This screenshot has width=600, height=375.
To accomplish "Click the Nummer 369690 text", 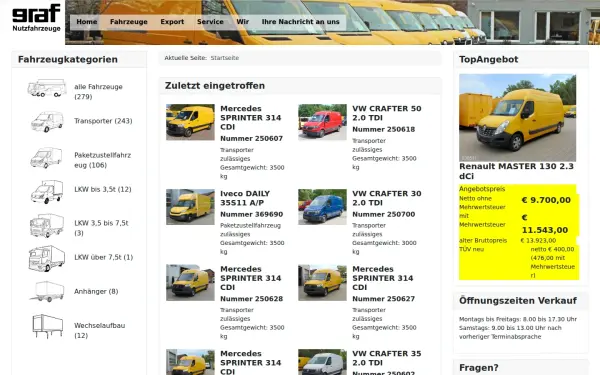I will [251, 214].
